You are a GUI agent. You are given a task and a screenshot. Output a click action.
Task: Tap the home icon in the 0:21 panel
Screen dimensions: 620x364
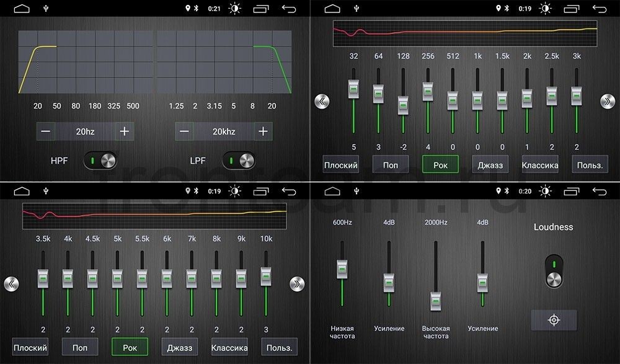click(22, 8)
